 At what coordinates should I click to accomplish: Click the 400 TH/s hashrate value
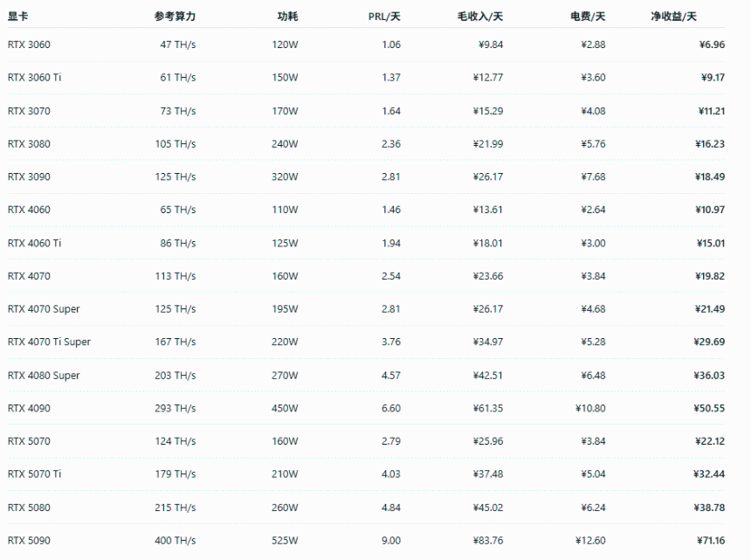coord(176,541)
